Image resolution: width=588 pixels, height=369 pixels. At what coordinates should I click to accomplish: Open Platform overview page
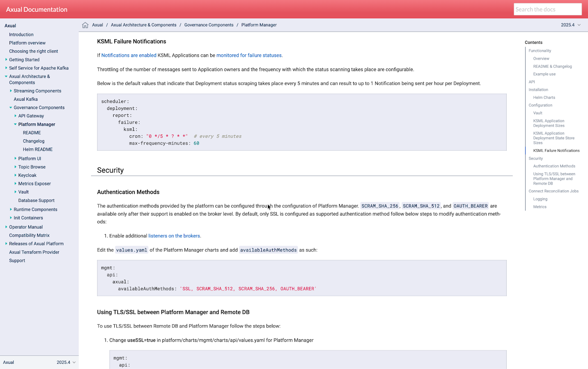pyautogui.click(x=27, y=43)
